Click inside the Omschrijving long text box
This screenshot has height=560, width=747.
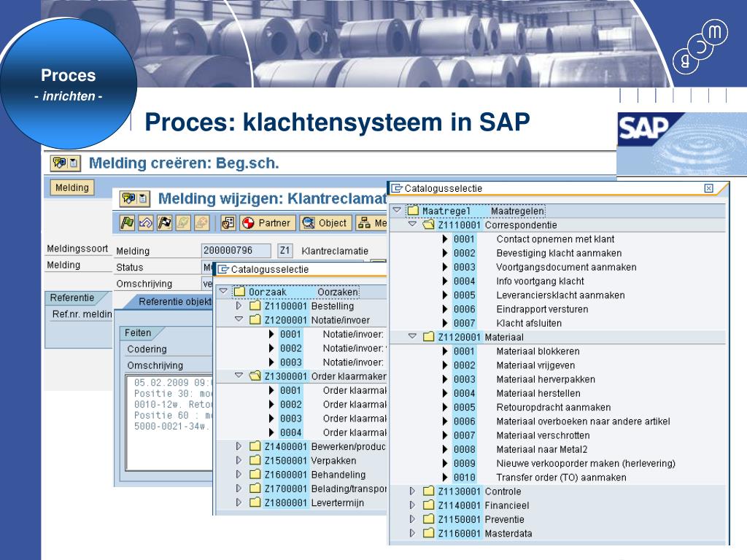[169, 423]
